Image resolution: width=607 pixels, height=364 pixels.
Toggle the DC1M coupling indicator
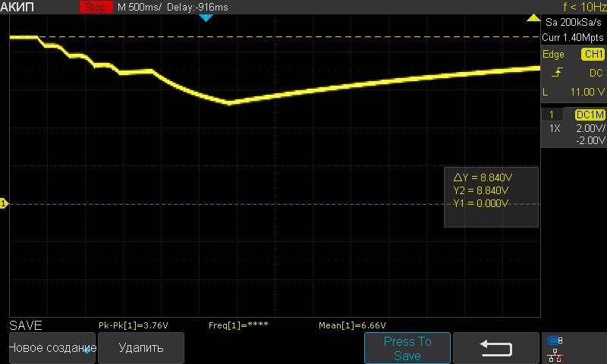(590, 115)
